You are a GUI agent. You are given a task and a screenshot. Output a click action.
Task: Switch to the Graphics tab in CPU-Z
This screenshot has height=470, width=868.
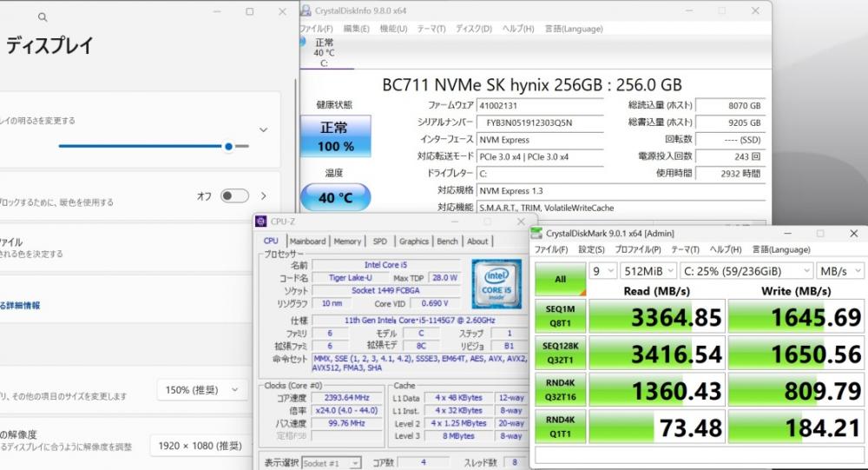[413, 242]
